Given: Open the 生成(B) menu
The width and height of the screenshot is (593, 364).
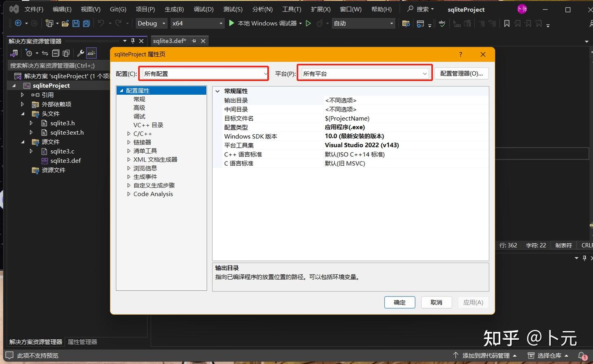Looking at the screenshot, I should (x=174, y=9).
